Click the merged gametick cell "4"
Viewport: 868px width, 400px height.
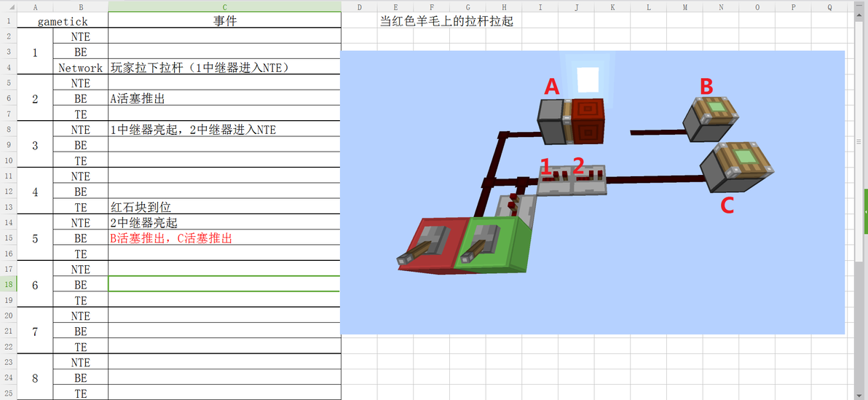[x=36, y=192]
